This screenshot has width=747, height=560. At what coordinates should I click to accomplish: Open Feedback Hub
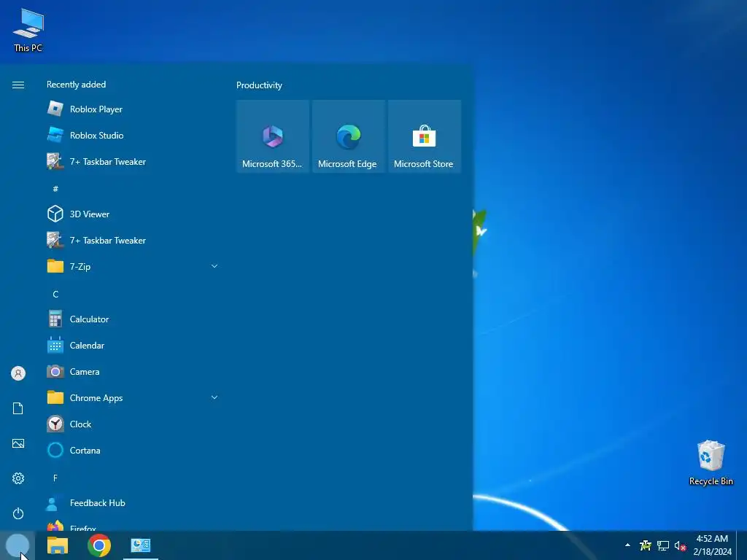[131, 503]
